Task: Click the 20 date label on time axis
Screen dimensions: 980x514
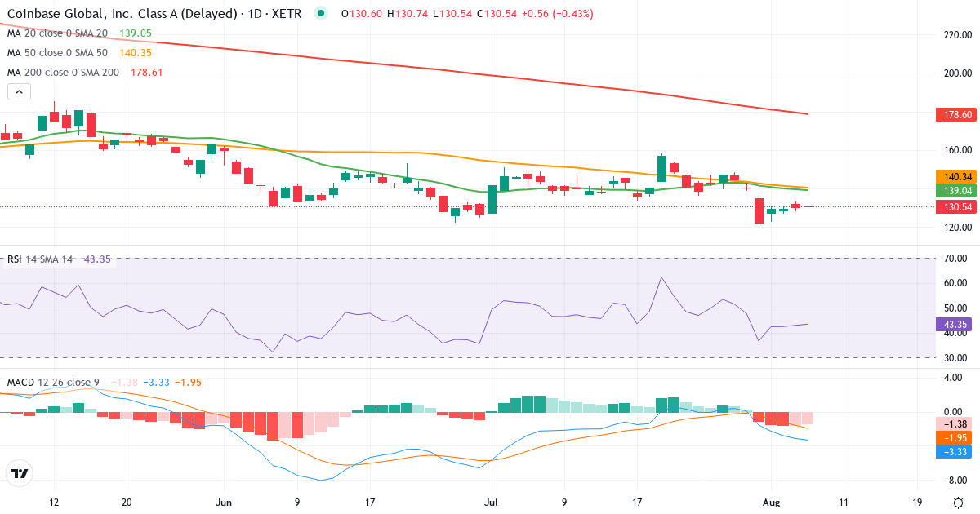Action: click(127, 502)
